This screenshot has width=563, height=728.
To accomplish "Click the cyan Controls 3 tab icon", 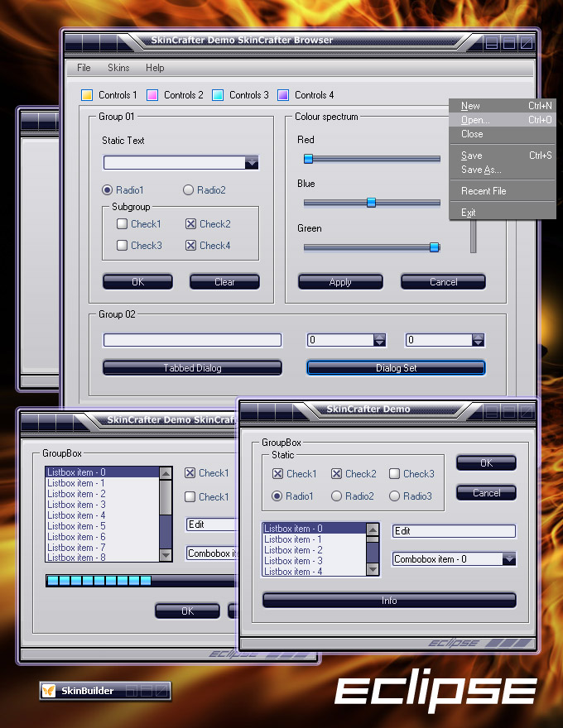I will pyautogui.click(x=218, y=95).
